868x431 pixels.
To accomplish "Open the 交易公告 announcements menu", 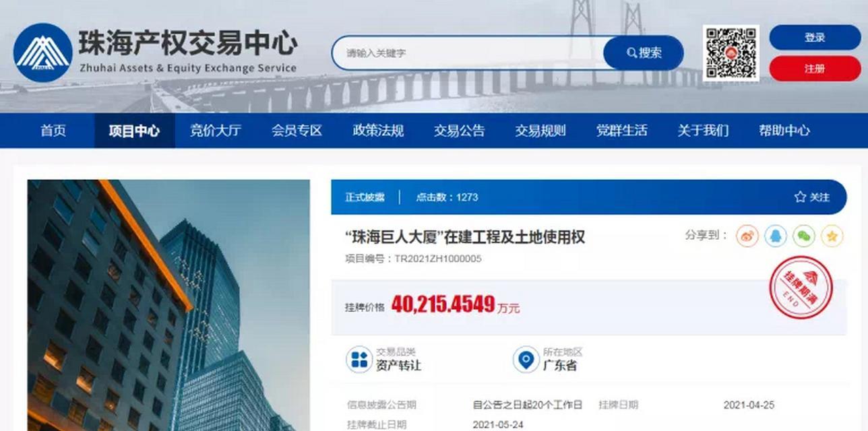I will [459, 131].
